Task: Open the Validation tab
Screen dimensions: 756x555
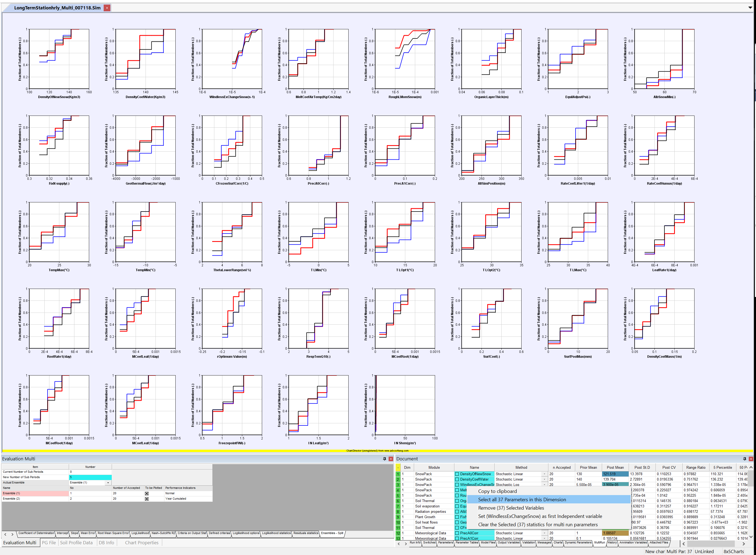Action: 529,543
